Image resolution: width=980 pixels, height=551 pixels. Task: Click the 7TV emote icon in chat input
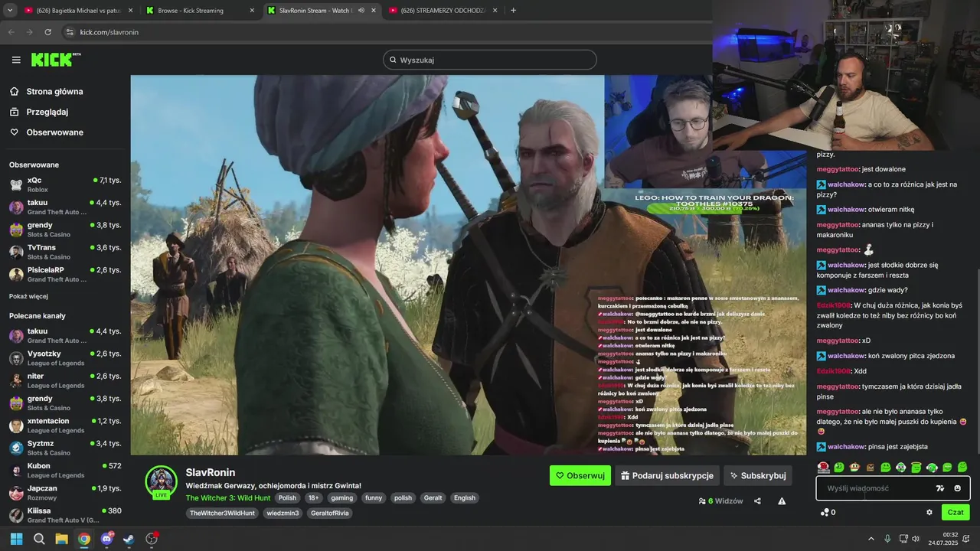click(940, 488)
